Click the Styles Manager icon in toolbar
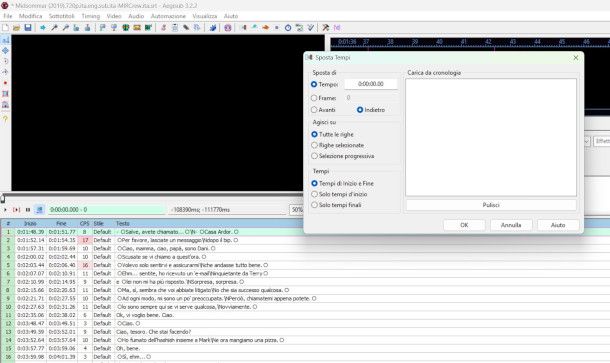 (x=164, y=28)
